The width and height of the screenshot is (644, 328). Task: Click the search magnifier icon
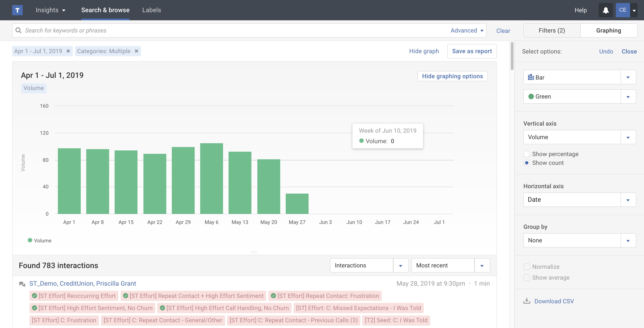18,30
